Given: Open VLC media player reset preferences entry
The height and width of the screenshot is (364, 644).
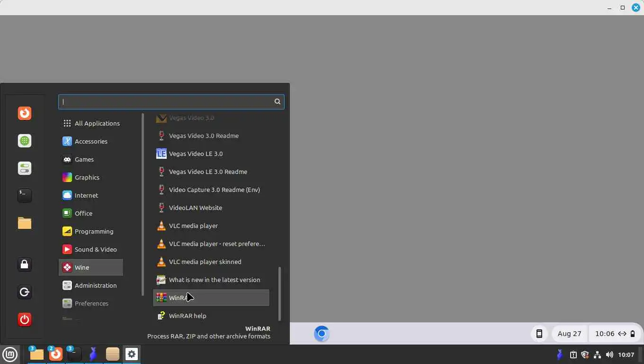Looking at the screenshot, I should pos(211,244).
